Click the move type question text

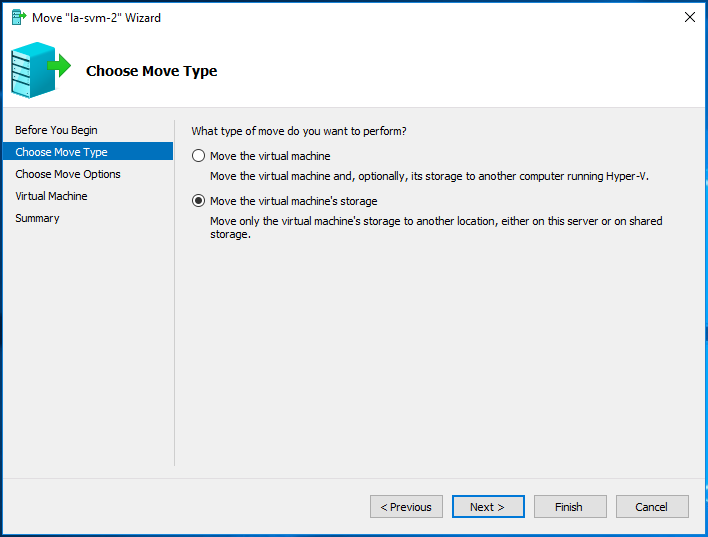pos(298,131)
